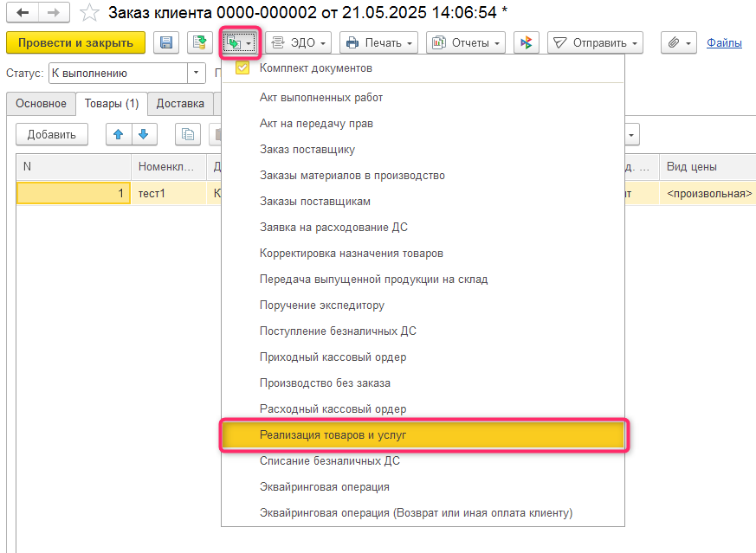Click the forward navigation arrow
Image resolution: width=756 pixels, height=553 pixels.
53,13
